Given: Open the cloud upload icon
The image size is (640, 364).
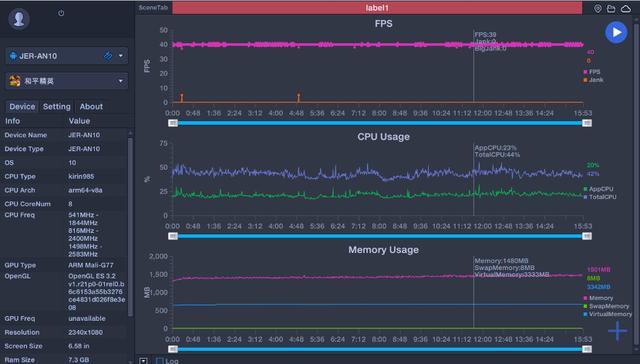Looking at the screenshot, I should 625,9.
